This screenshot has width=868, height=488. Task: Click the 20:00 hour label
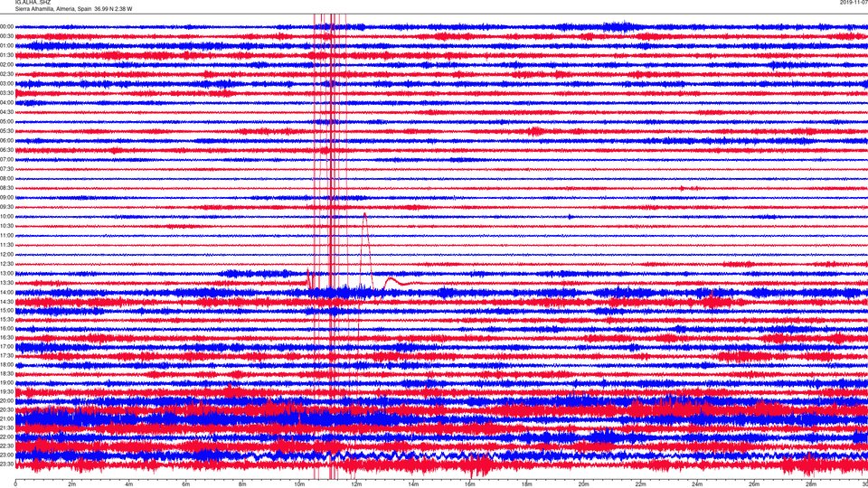6,400
